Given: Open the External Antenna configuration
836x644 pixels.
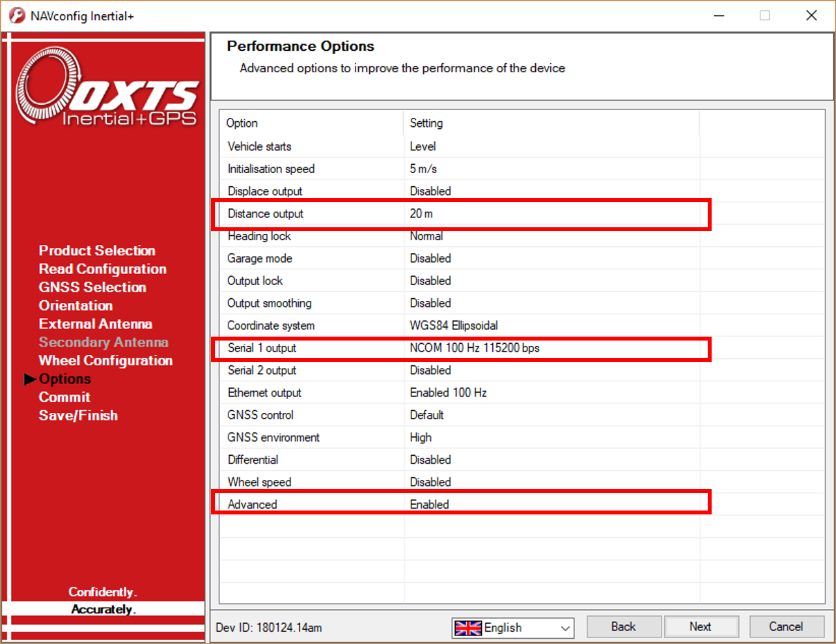Looking at the screenshot, I should (x=96, y=324).
